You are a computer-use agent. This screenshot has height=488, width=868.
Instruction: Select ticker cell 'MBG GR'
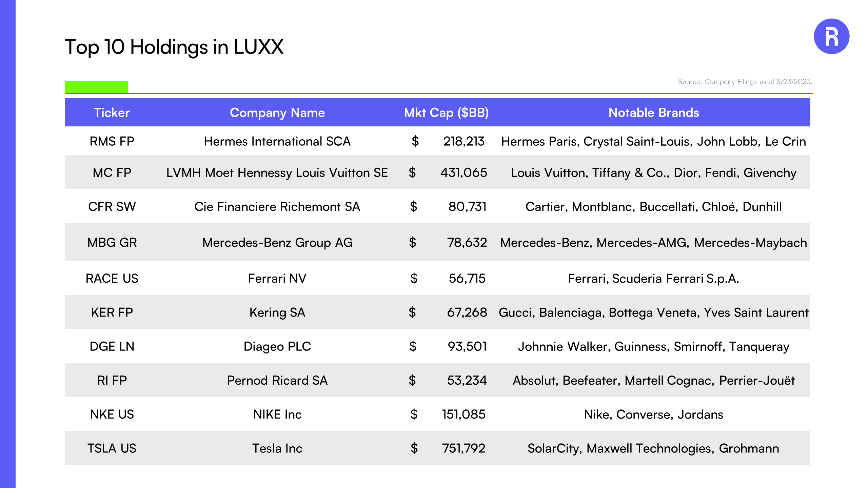pos(112,243)
